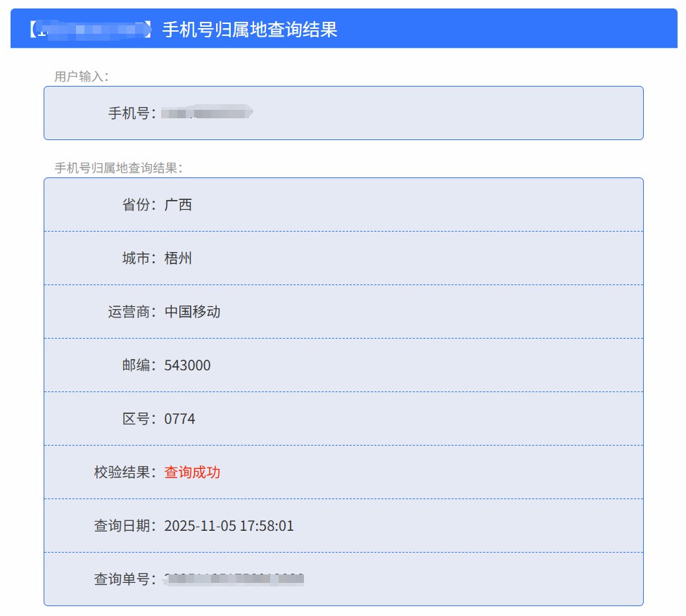Select province value 广西
This screenshot has height=616, width=686.
tap(178, 204)
